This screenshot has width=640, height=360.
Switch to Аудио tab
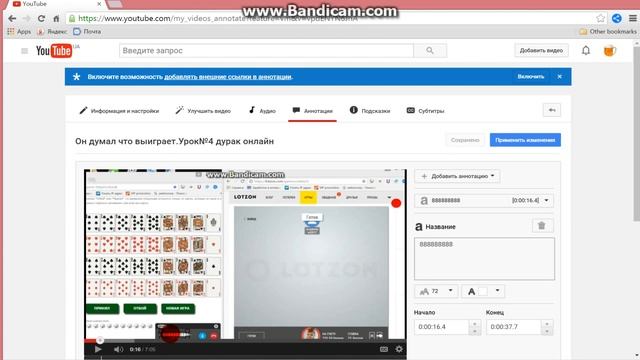pyautogui.click(x=262, y=111)
